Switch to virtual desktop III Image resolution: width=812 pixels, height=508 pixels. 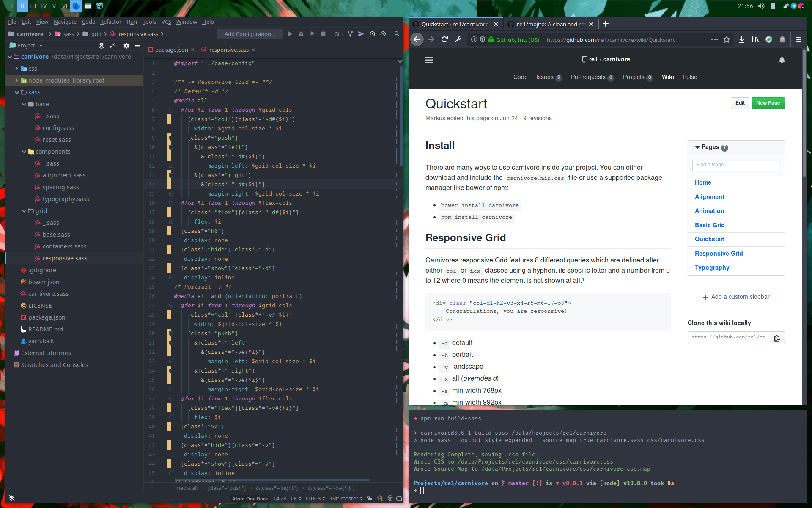coord(33,6)
